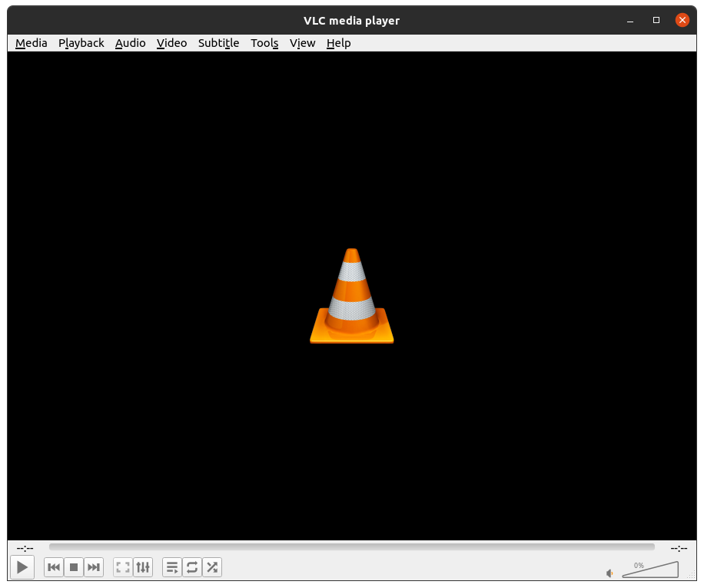The image size is (704, 588).
Task: Open the Audio menu
Action: [130, 43]
